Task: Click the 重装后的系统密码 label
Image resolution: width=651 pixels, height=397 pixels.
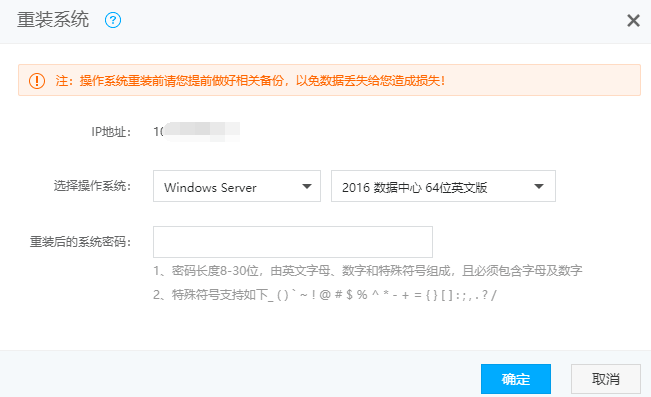Action: 80,242
